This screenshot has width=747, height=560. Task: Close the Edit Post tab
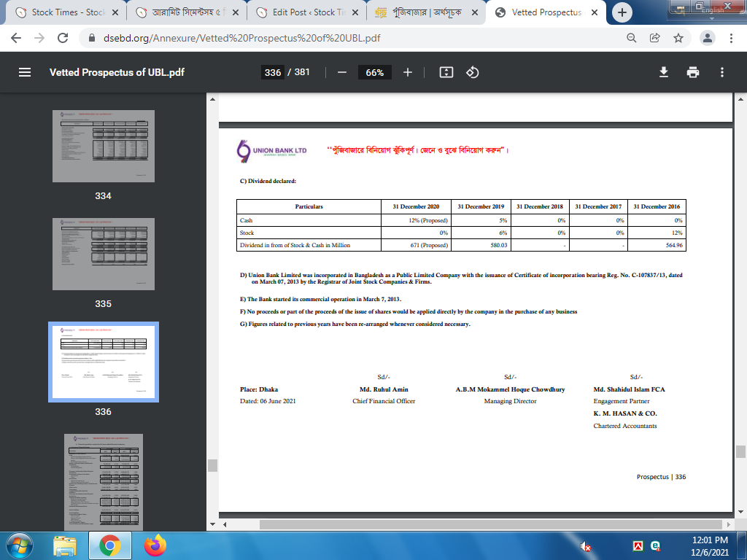355,13
